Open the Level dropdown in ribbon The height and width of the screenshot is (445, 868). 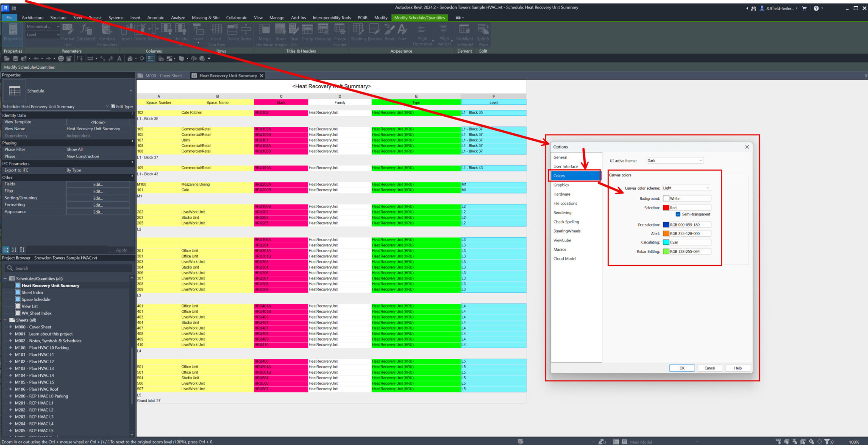click(x=43, y=35)
